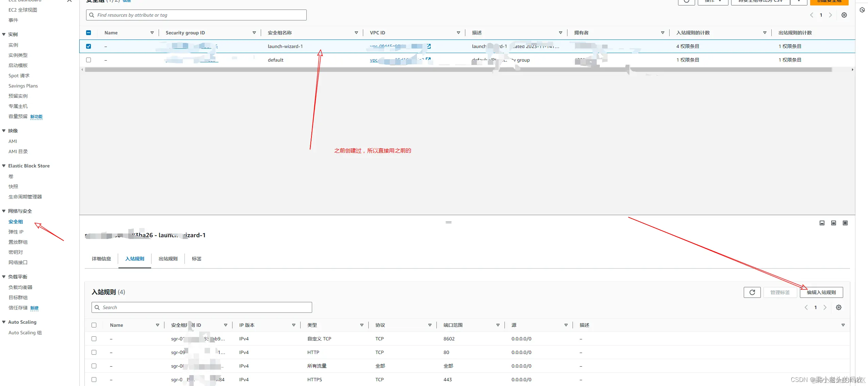Maximize split panel with rightmost layout icon
This screenshot has width=868, height=386.
[845, 223]
